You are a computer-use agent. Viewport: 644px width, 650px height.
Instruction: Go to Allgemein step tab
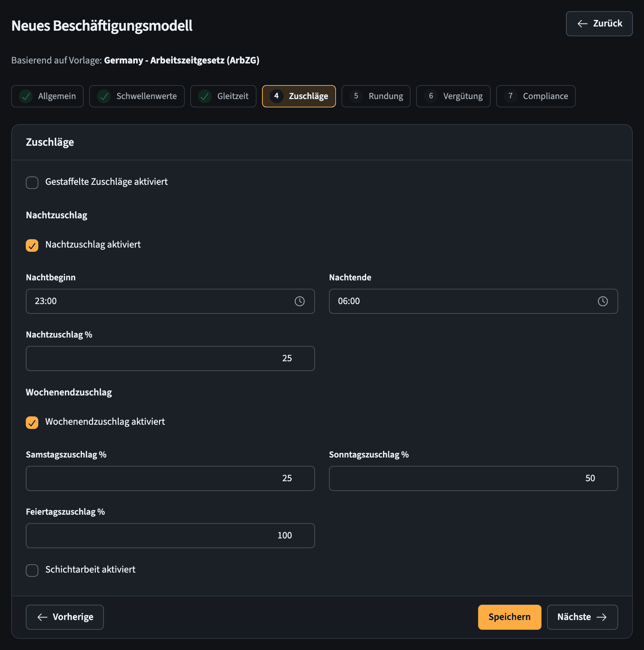point(47,96)
